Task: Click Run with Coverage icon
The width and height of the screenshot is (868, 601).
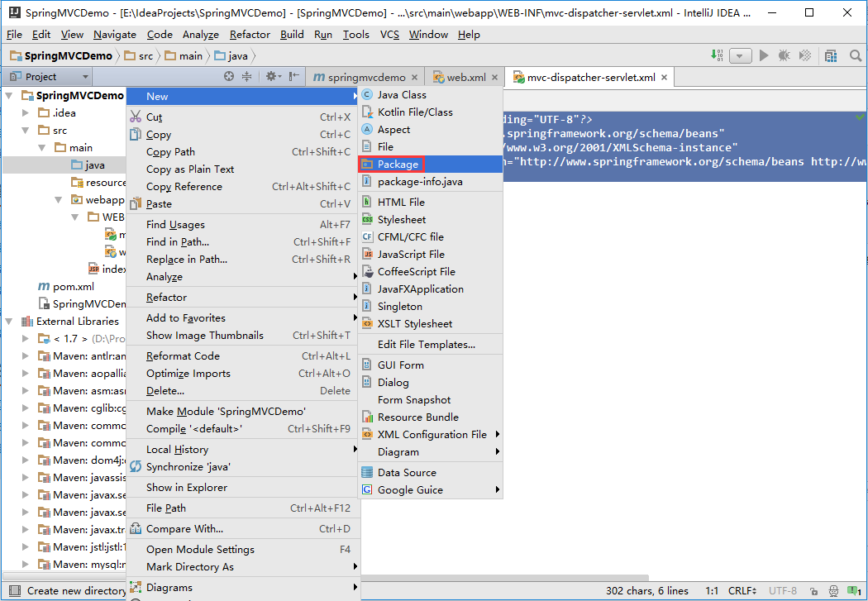Action: point(805,55)
